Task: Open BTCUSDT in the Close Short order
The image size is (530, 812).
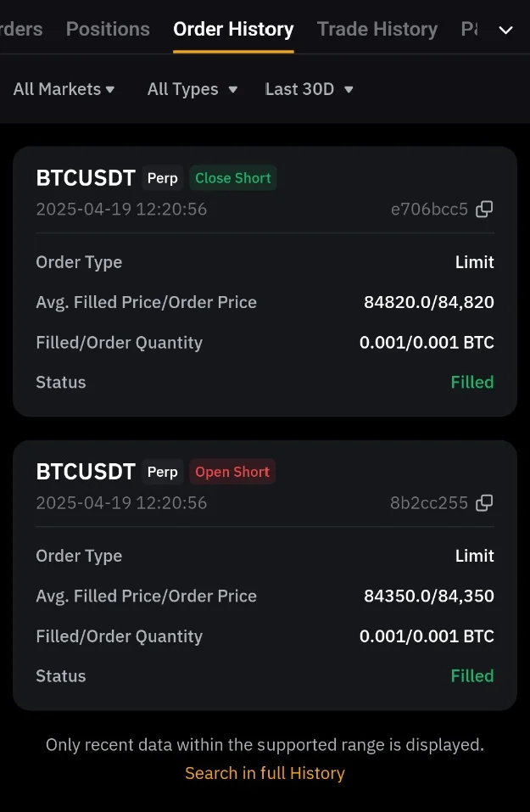Action: coord(86,178)
